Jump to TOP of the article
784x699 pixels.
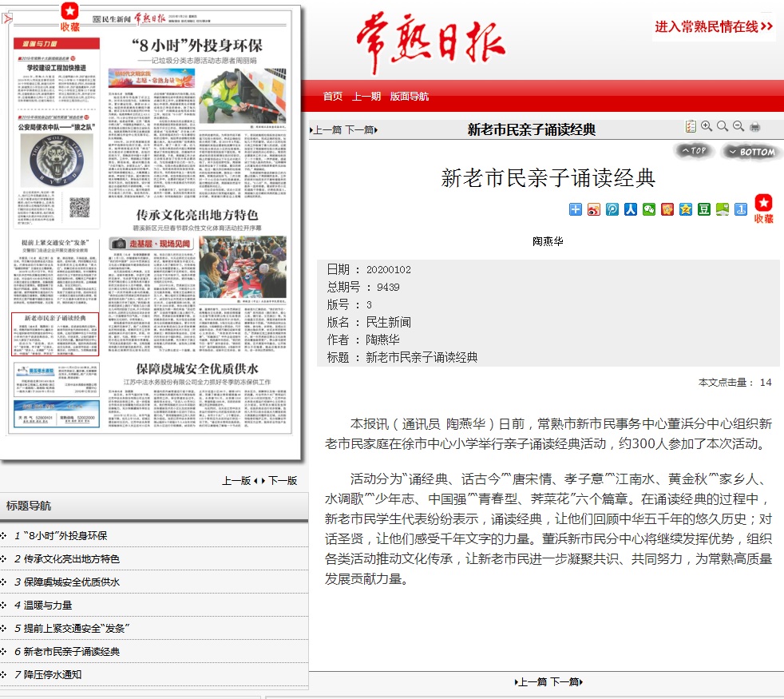coord(695,151)
